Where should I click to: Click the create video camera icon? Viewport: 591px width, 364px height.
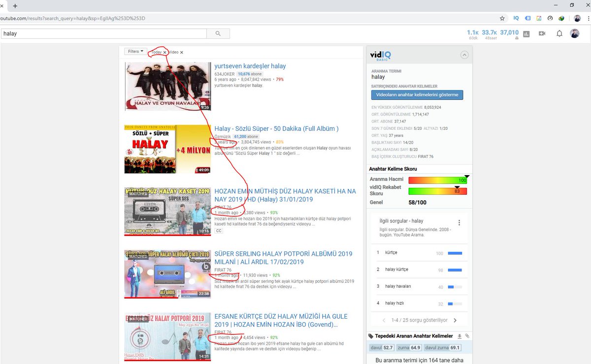[542, 33]
